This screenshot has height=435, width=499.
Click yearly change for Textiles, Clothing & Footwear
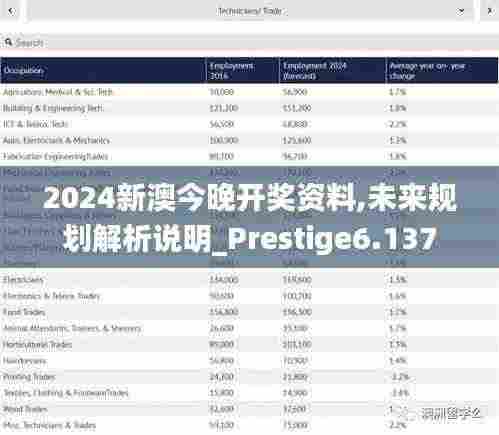pyautogui.click(x=400, y=393)
